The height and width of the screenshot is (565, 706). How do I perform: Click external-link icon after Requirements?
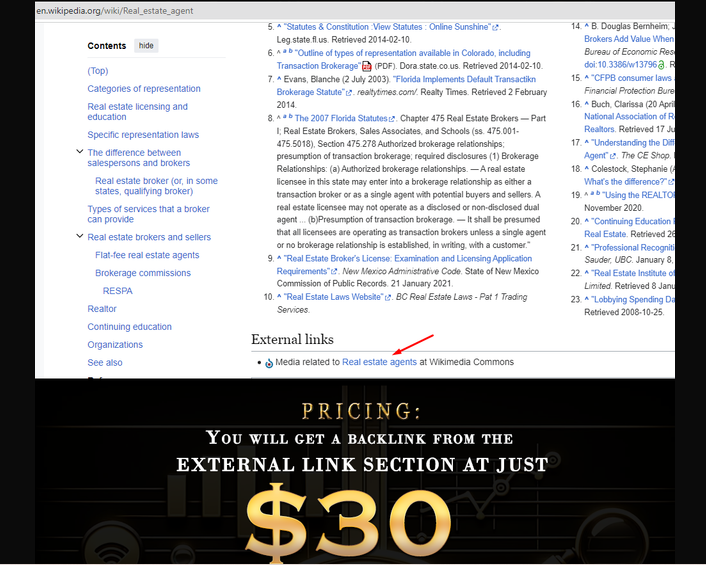coord(334,271)
